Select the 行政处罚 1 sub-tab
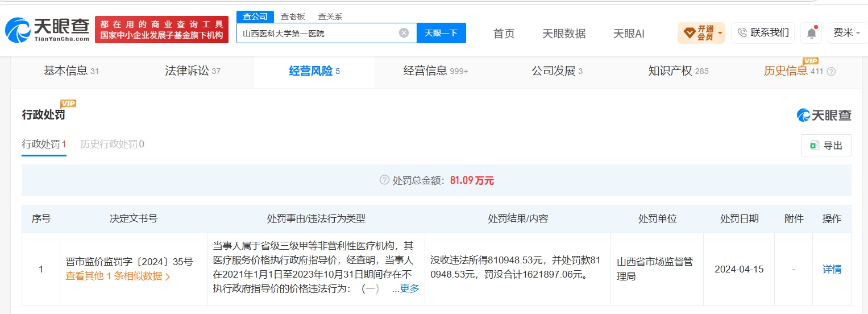868x314 pixels. 44,144
